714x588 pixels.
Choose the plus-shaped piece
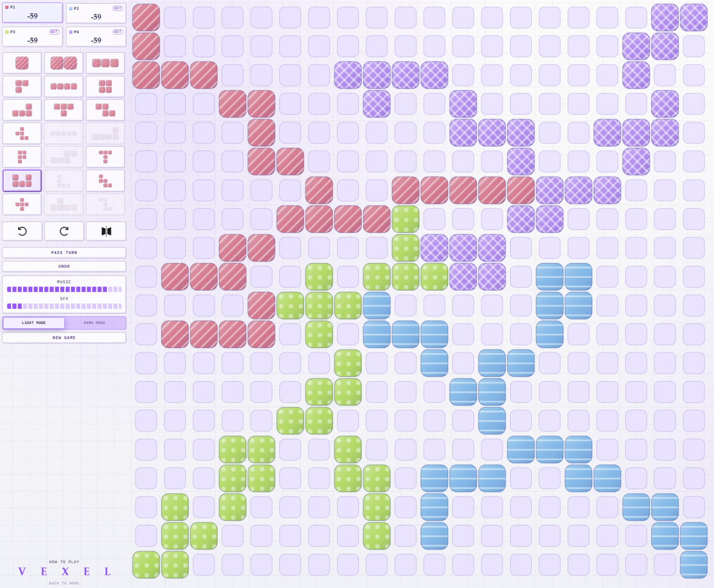tap(22, 204)
